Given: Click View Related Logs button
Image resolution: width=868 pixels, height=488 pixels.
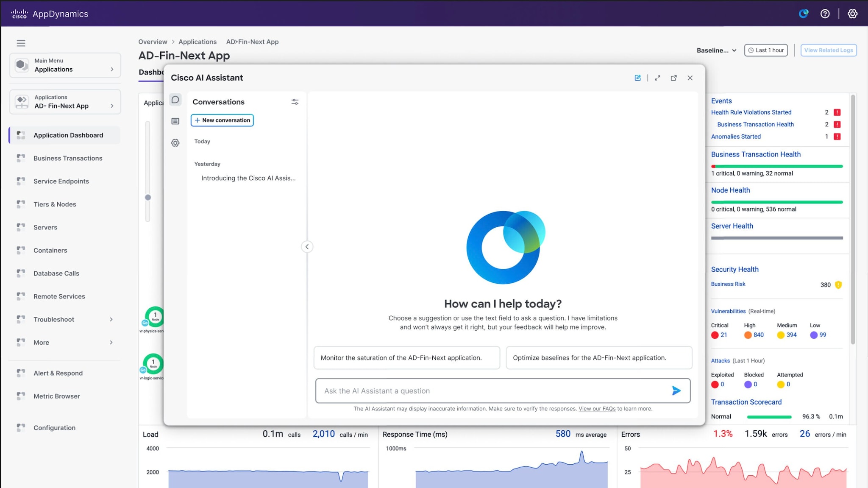Looking at the screenshot, I should (828, 50).
